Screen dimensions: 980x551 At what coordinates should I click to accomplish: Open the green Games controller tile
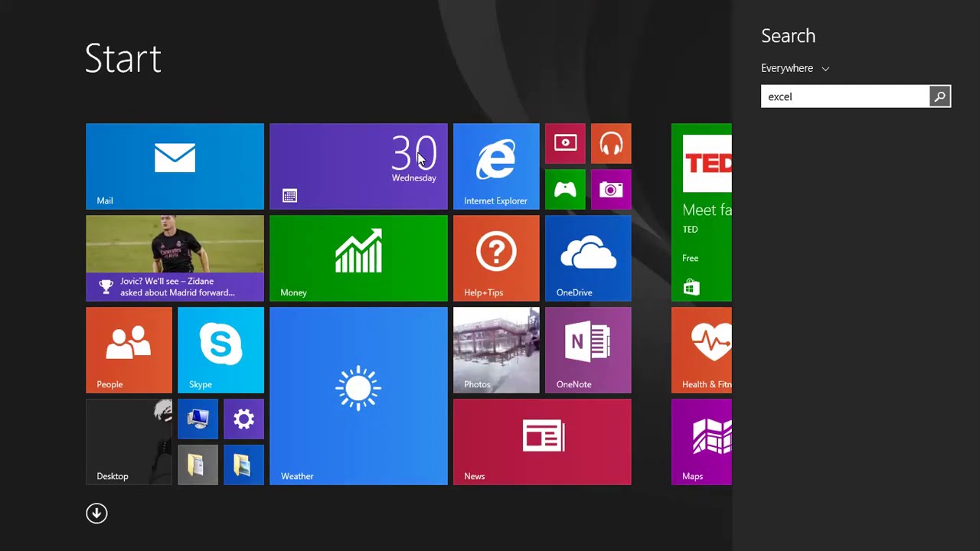(565, 189)
